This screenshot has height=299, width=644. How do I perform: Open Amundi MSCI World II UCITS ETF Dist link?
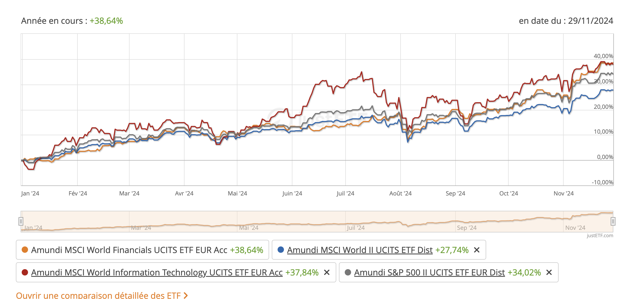pyautogui.click(x=360, y=250)
